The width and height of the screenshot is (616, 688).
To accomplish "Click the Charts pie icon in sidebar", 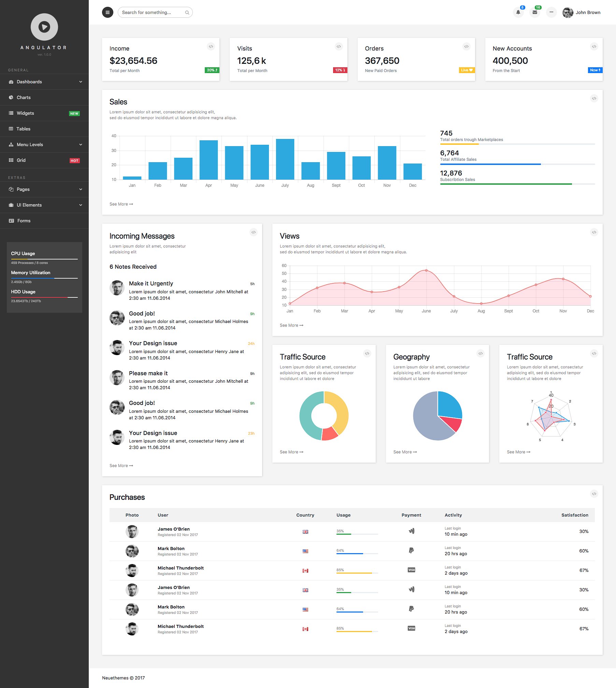I will click(x=11, y=97).
